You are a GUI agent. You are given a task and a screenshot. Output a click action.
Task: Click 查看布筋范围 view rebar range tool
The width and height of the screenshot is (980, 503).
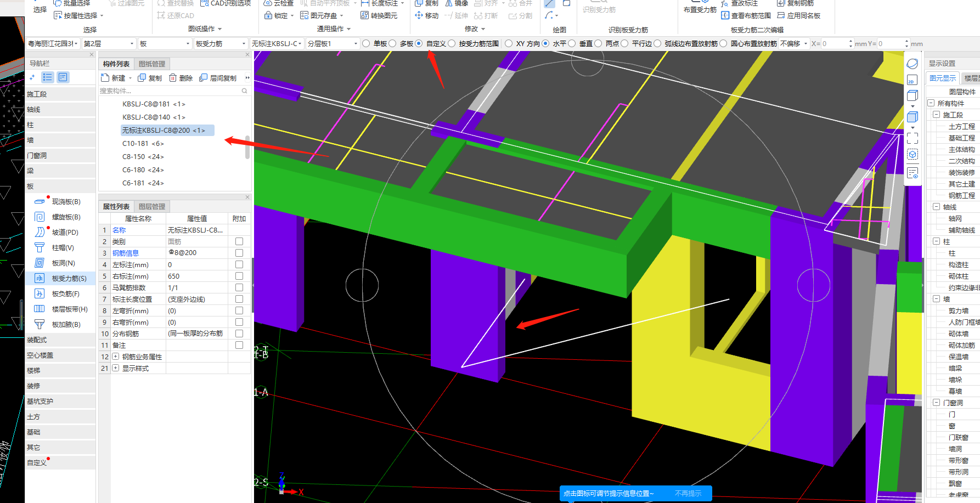pos(746,15)
